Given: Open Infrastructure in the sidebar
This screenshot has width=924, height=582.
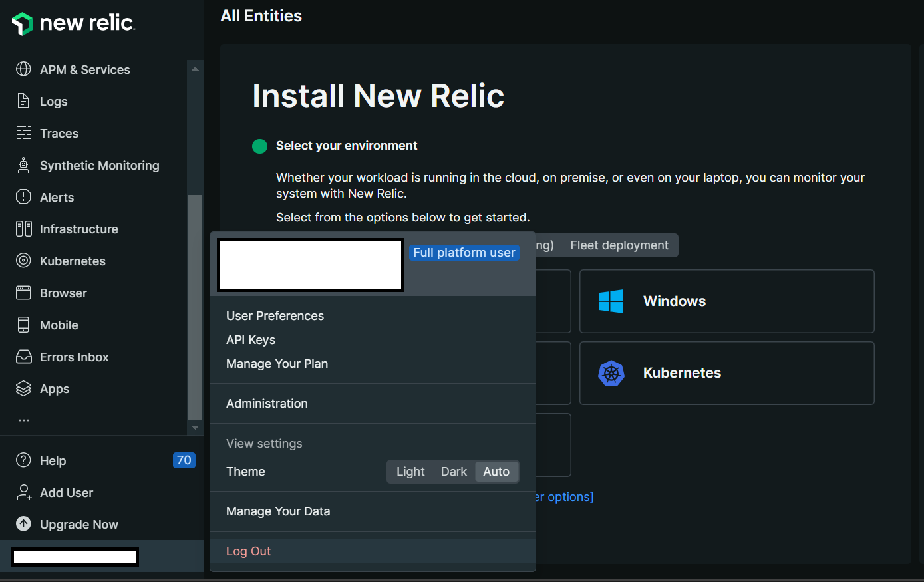Looking at the screenshot, I should 79,229.
